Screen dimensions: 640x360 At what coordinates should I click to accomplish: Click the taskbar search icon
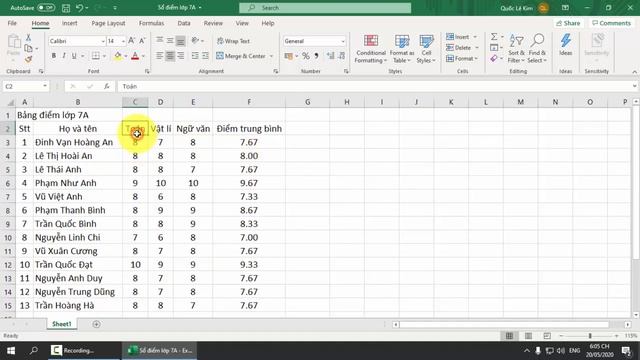click(34, 351)
